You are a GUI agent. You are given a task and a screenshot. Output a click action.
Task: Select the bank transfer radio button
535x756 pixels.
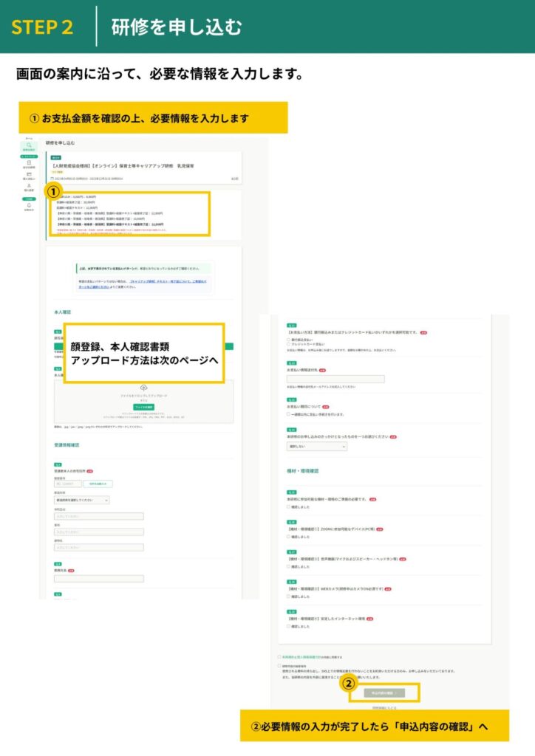pos(288,340)
